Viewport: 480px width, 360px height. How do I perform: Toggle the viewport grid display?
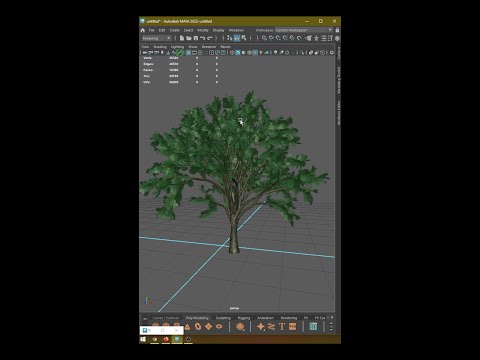[x=188, y=52]
